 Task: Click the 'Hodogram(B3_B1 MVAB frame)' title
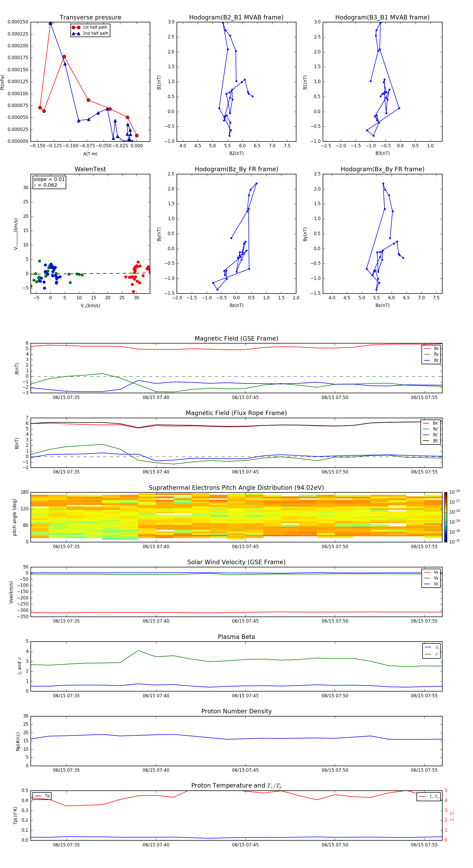(382, 18)
